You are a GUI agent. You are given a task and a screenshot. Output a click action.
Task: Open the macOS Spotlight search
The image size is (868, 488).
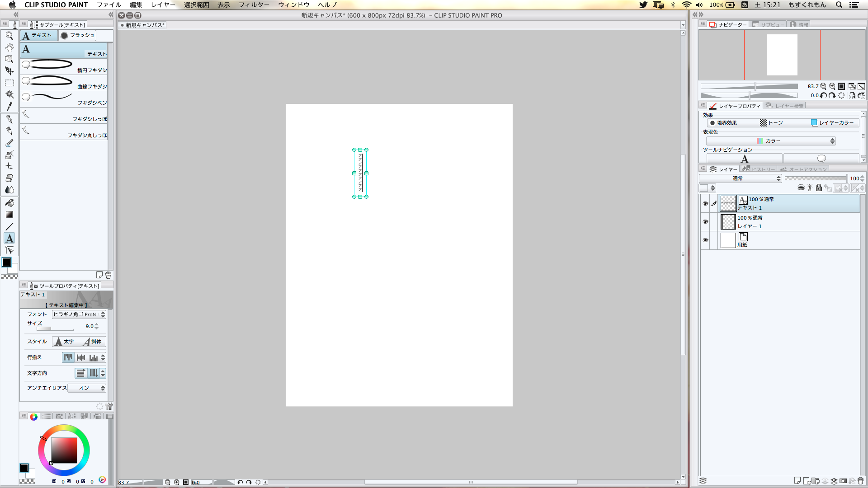839,5
